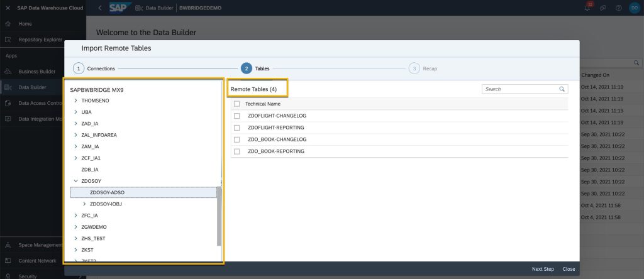Expand the ZCF_IA1 tree node
This screenshot has height=279, width=644.
point(75,158)
